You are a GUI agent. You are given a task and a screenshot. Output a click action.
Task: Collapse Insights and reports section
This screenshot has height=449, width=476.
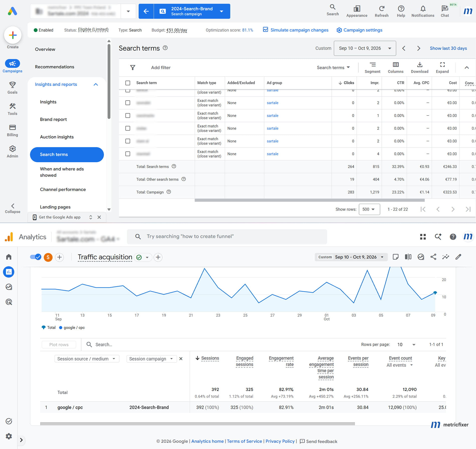96,84
